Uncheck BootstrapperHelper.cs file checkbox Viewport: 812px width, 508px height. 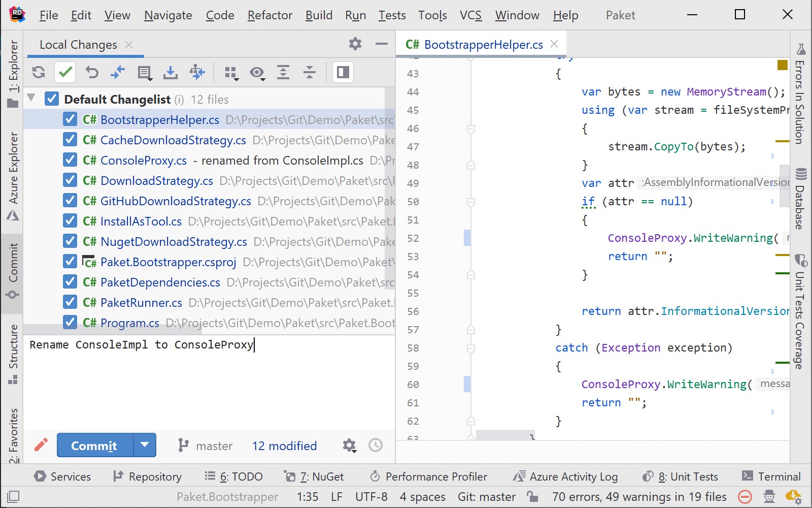[70, 119]
